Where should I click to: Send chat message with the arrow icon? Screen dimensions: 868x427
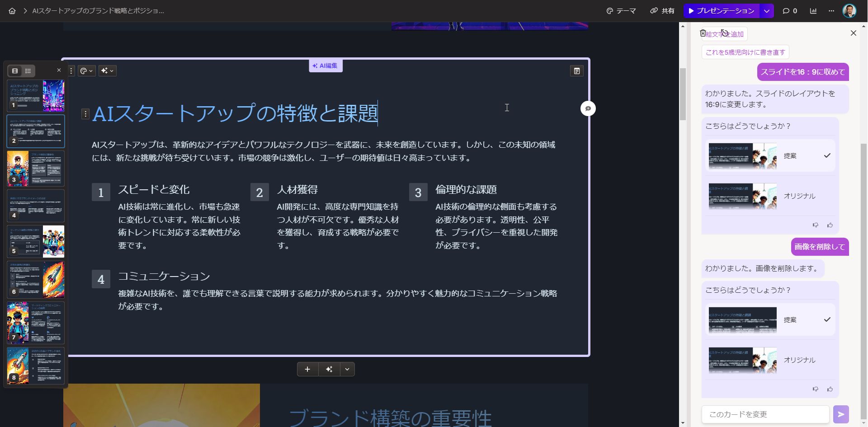pos(841,414)
